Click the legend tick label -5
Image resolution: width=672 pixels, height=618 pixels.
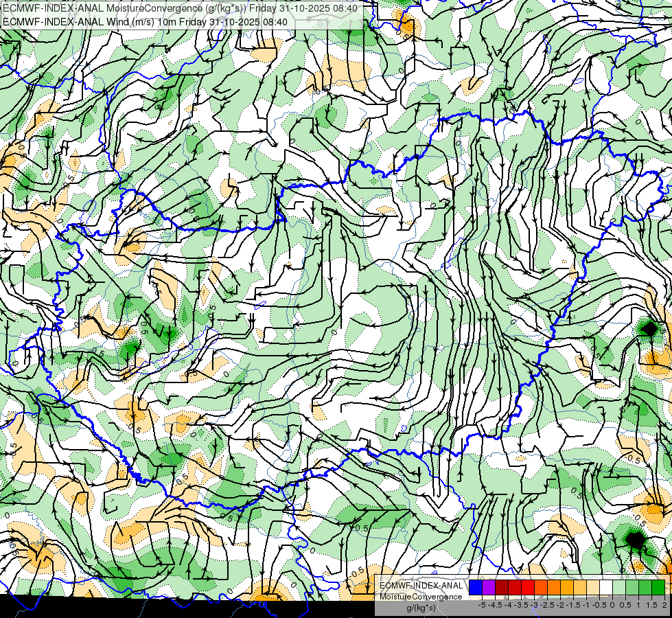tap(482, 605)
